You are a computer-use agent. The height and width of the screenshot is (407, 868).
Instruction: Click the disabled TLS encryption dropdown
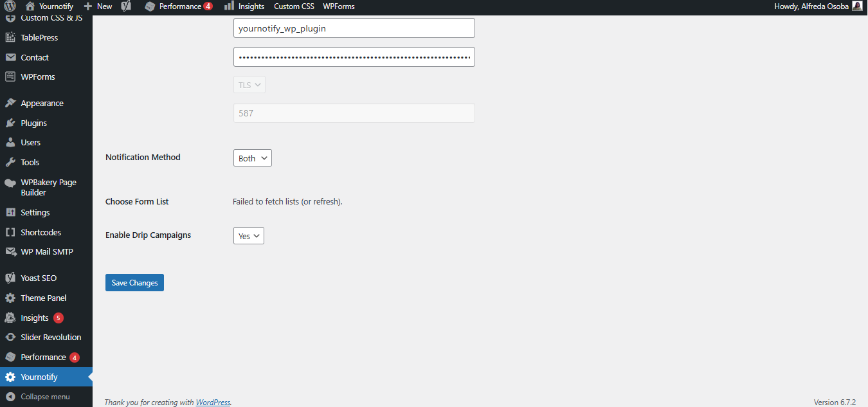pos(249,85)
